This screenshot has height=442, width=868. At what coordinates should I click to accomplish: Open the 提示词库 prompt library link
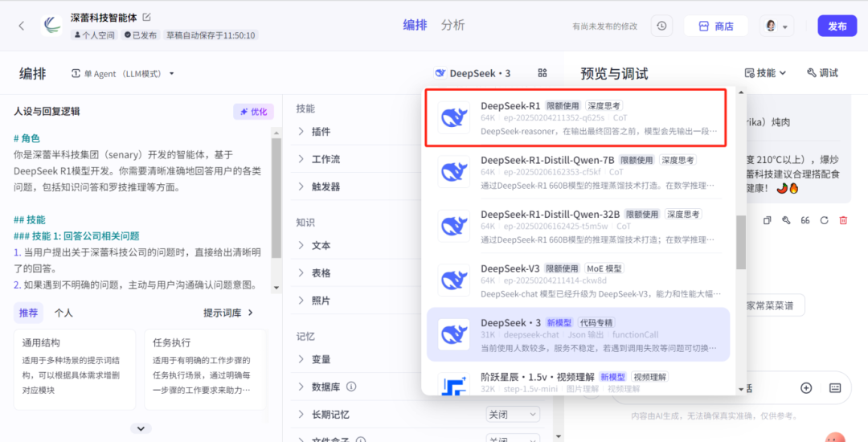click(x=228, y=313)
